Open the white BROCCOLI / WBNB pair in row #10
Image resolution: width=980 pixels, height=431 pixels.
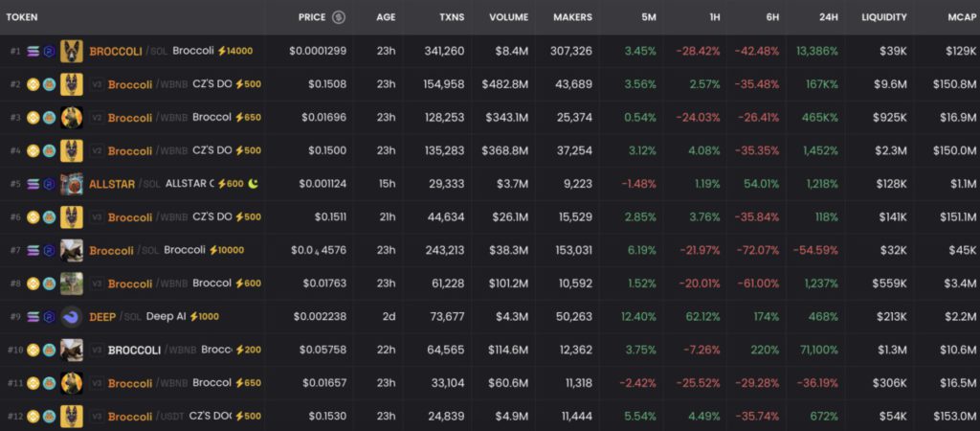(x=134, y=351)
